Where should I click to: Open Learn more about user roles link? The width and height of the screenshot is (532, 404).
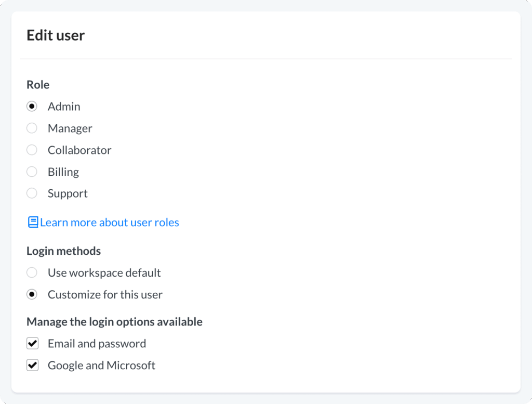109,223
